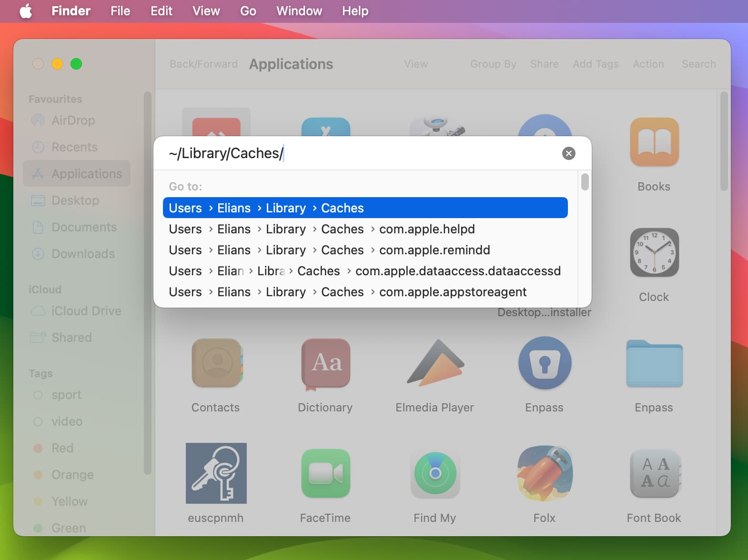The image size is (748, 560).
Task: Select AirDrop in the sidebar
Action: [x=77, y=120]
